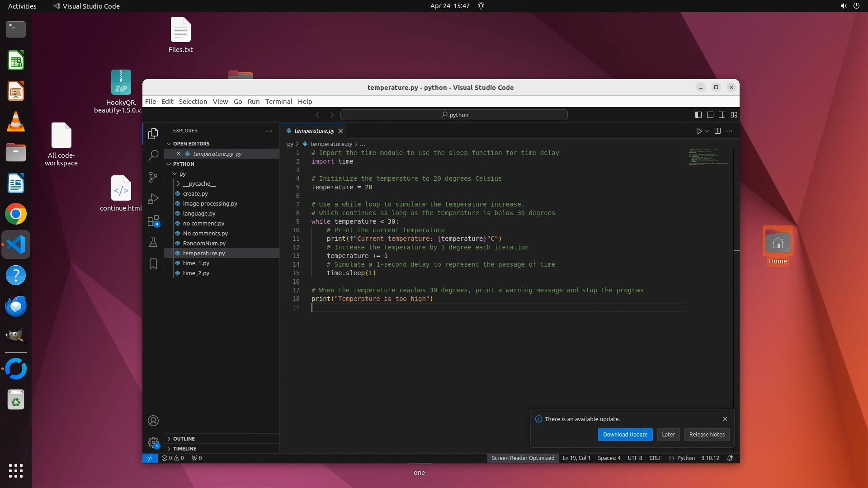
Task: Open the Selection menu
Action: (x=193, y=102)
